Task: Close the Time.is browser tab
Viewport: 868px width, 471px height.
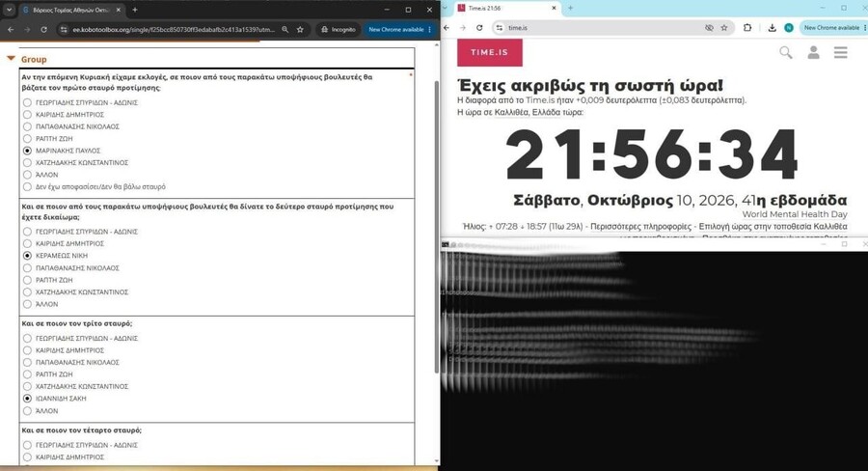Action: [554, 9]
